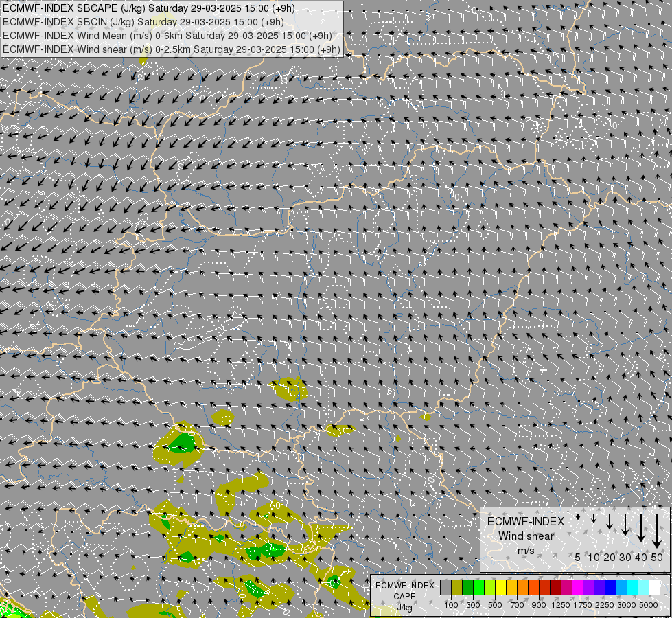Click the SBCIN title line
Screen dimensions: 672x618
(x=143, y=22)
